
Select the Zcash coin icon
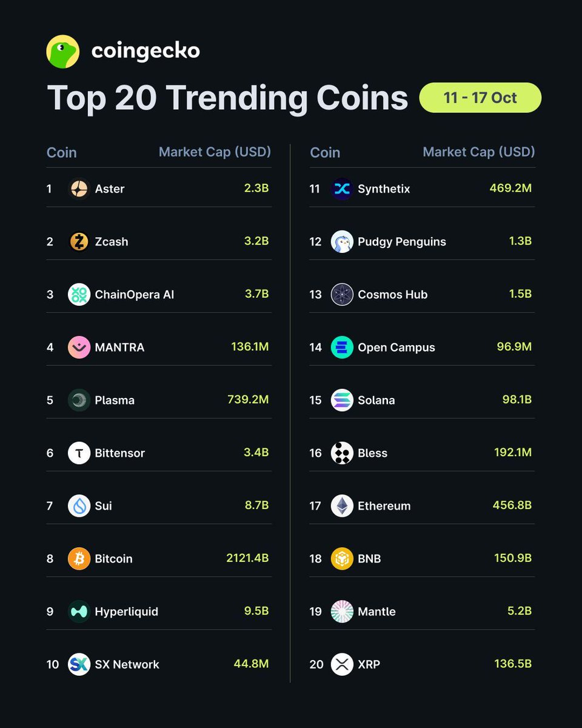coord(79,241)
